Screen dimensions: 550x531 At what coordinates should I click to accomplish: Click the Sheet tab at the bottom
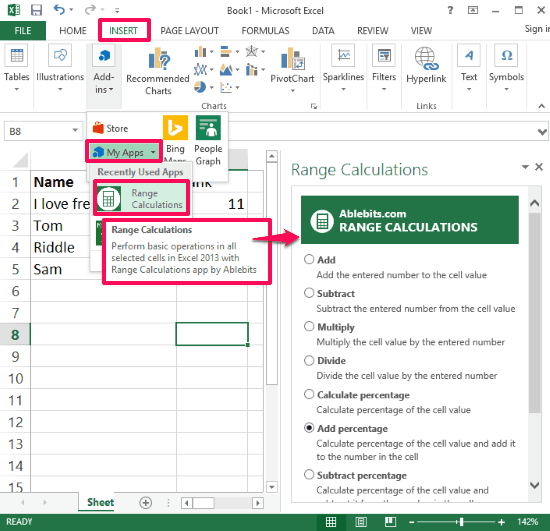click(100, 502)
